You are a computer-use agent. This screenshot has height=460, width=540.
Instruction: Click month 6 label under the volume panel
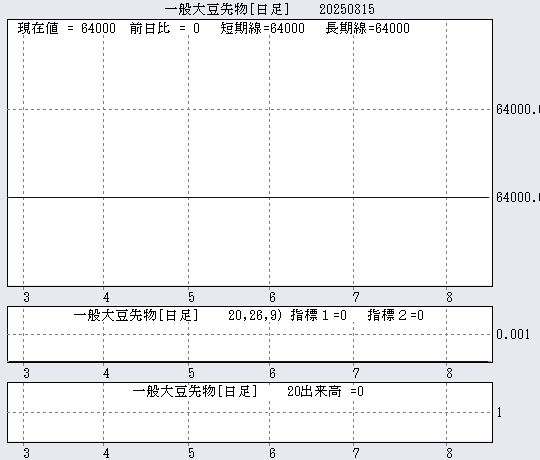272,453
